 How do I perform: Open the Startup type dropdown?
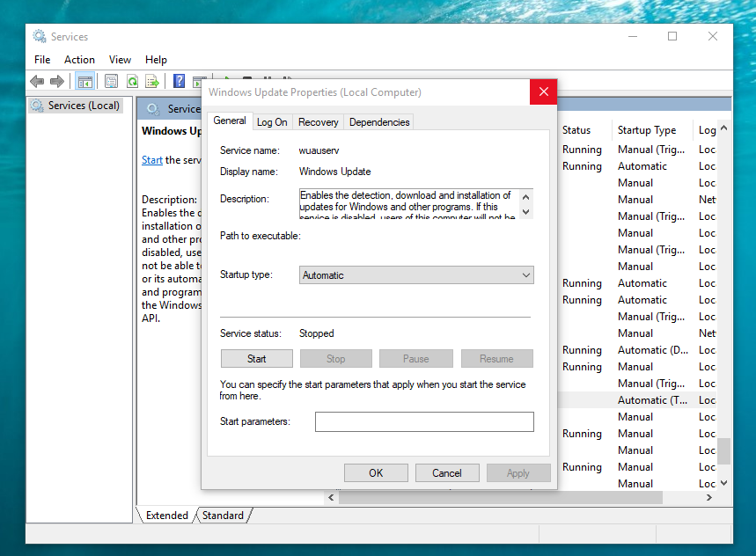[x=416, y=275]
